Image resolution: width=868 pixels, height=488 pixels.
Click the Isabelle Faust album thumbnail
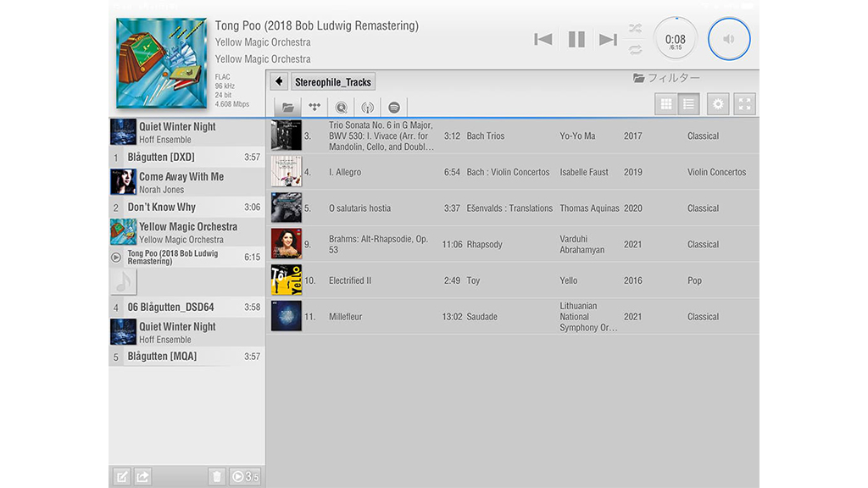[x=287, y=171]
